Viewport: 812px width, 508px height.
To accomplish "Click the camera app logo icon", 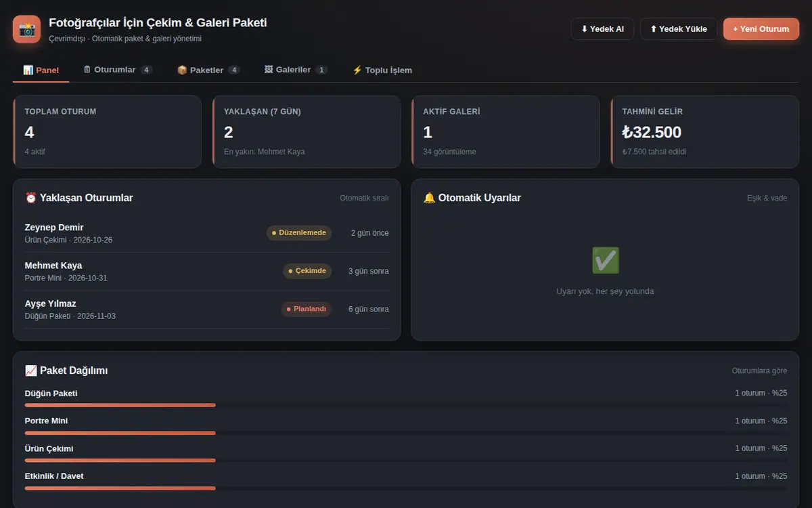I will (x=27, y=29).
